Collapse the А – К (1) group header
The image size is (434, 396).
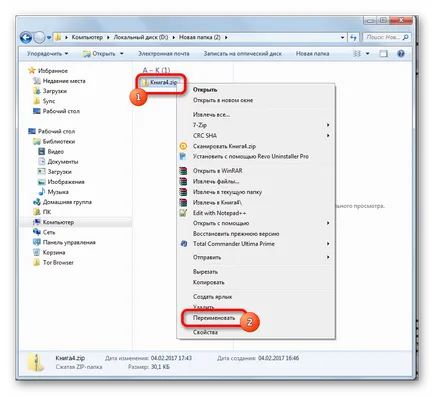click(156, 70)
